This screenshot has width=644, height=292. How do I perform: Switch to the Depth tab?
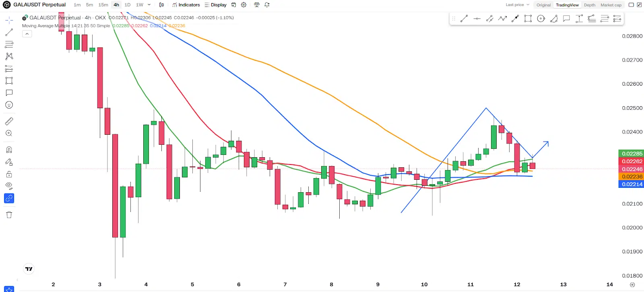tap(589, 5)
